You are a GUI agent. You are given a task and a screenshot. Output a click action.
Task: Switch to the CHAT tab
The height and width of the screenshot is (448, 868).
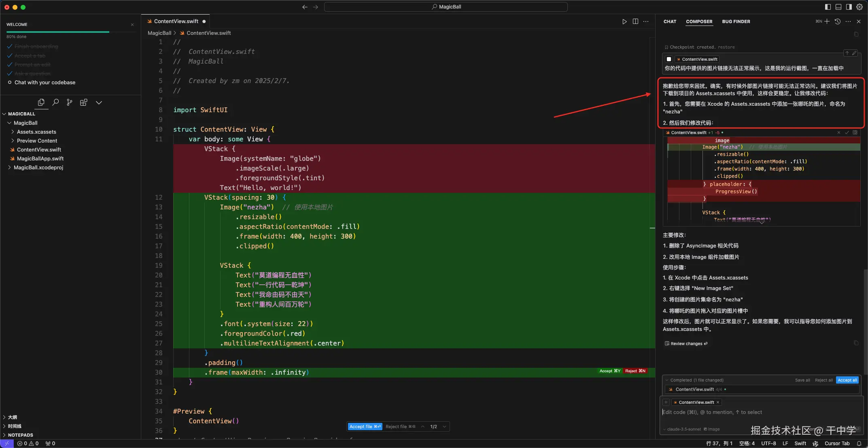(670, 21)
